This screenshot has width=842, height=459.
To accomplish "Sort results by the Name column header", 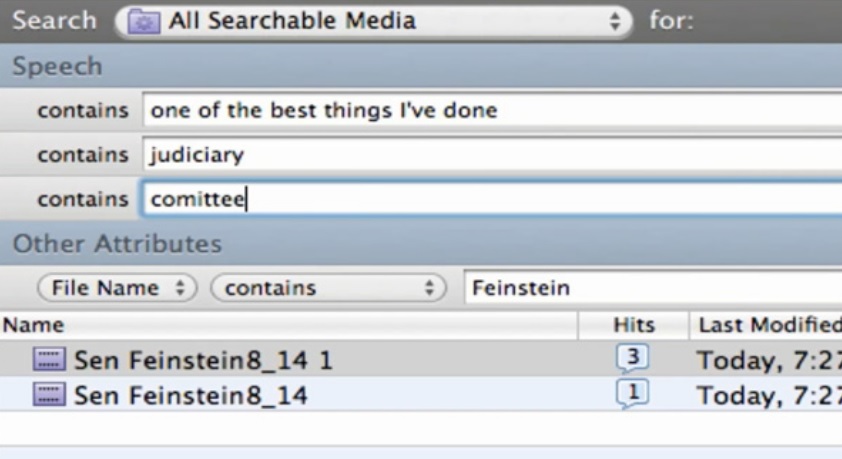I will [x=289, y=325].
